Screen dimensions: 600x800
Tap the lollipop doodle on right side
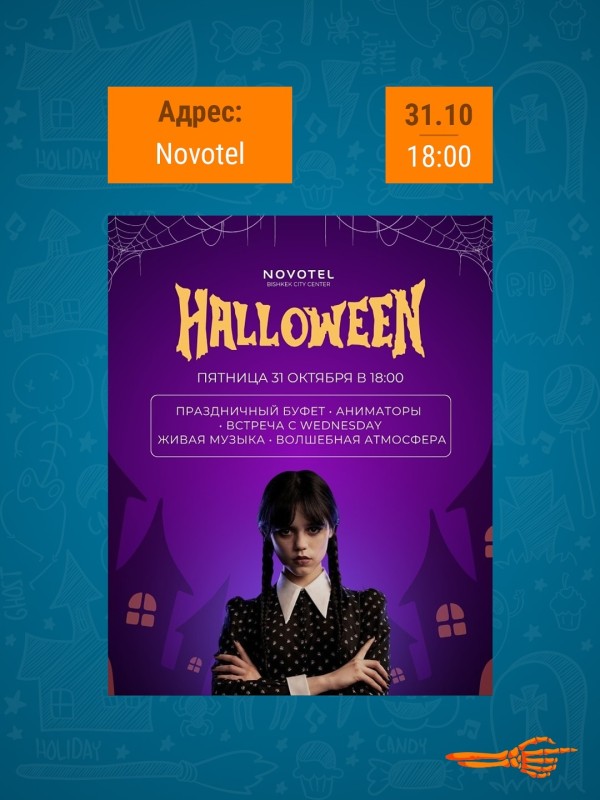[569, 408]
